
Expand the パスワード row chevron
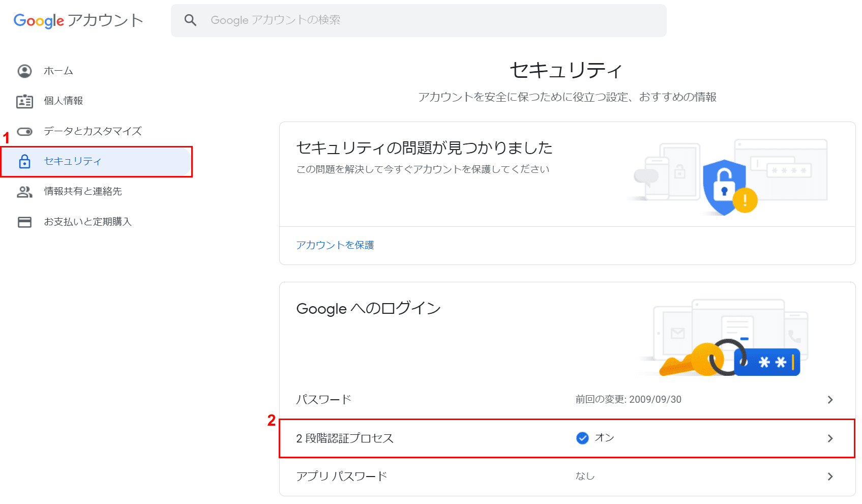tap(830, 400)
